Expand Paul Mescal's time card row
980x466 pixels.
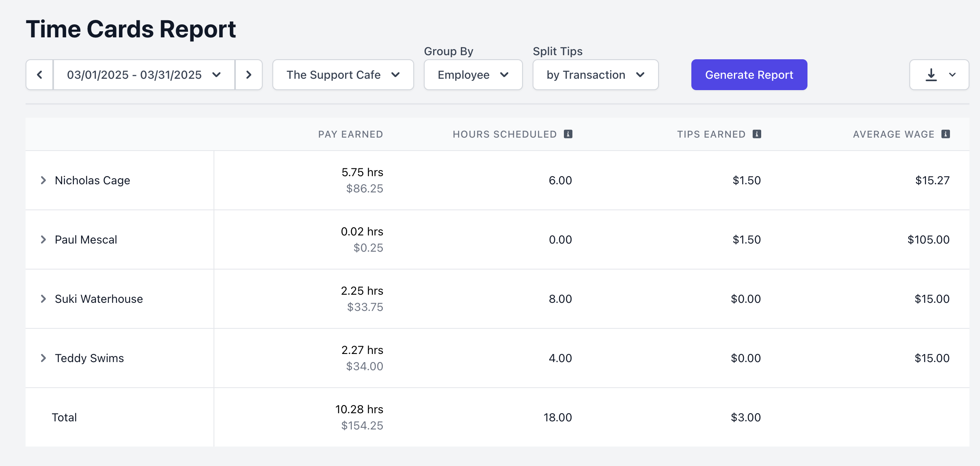click(x=43, y=239)
